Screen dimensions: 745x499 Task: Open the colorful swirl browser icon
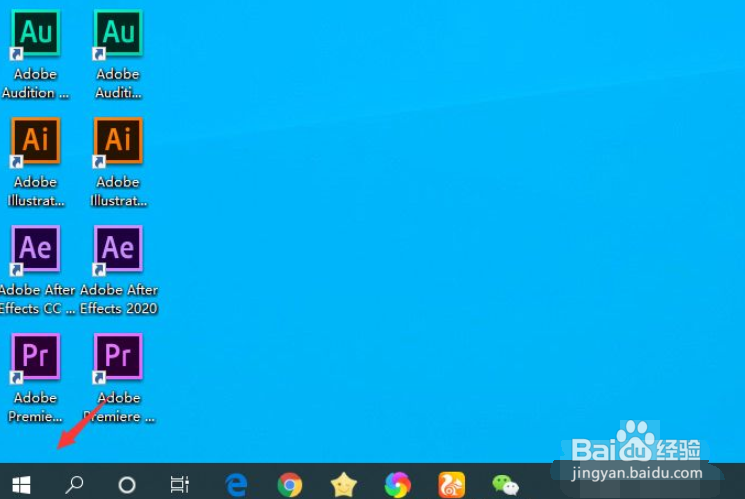(397, 485)
